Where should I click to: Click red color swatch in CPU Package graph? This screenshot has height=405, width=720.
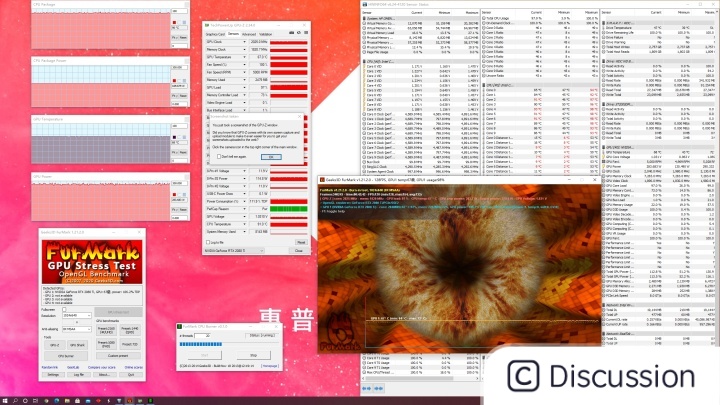[x=174, y=22]
